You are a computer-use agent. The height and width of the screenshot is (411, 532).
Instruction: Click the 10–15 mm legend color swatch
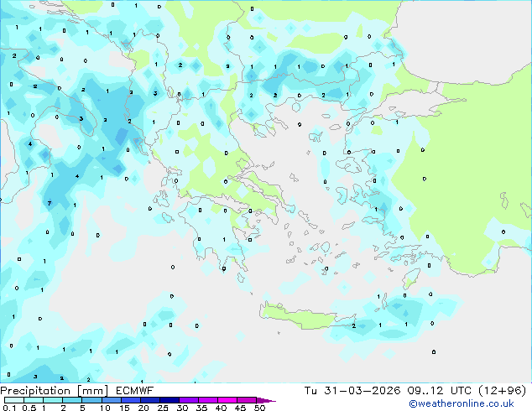pos(111,400)
